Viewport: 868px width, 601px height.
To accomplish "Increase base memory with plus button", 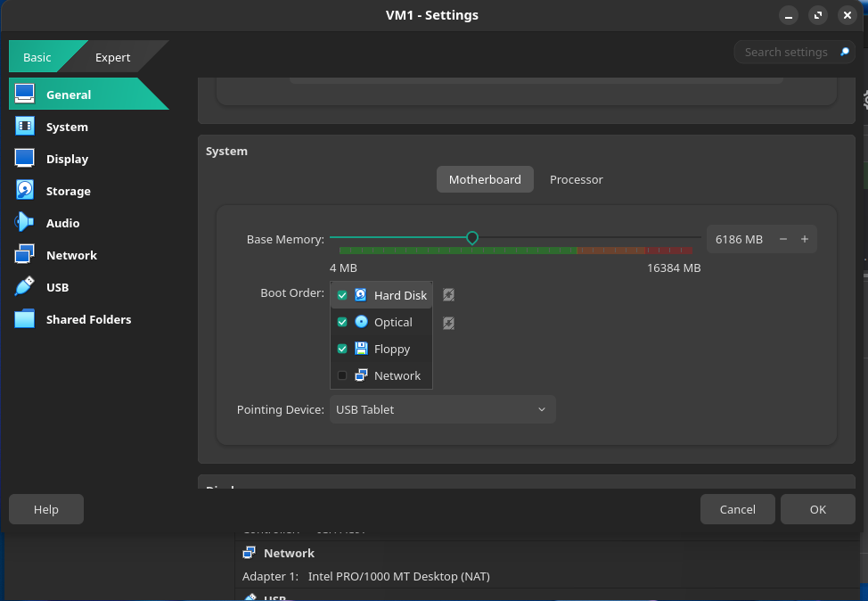I will pyautogui.click(x=804, y=239).
